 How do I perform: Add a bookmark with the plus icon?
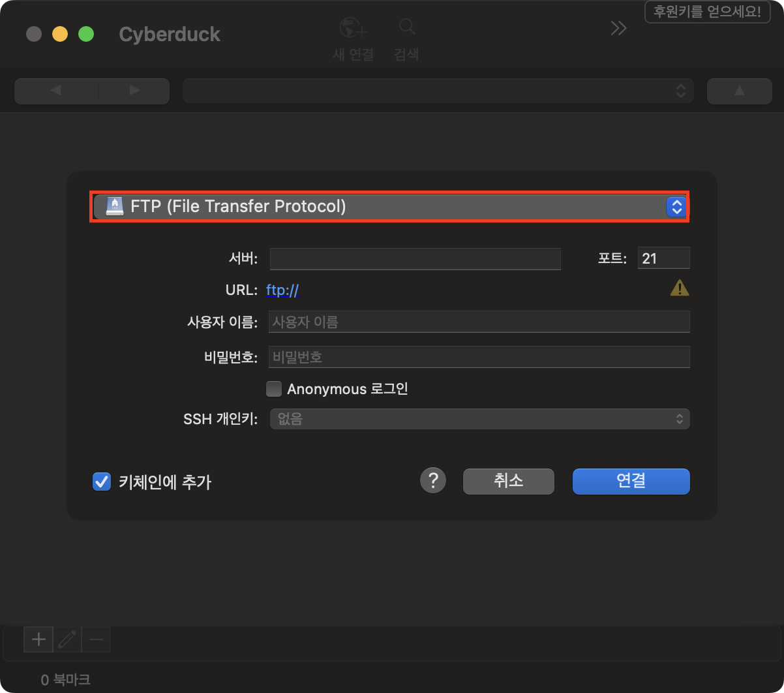38,639
